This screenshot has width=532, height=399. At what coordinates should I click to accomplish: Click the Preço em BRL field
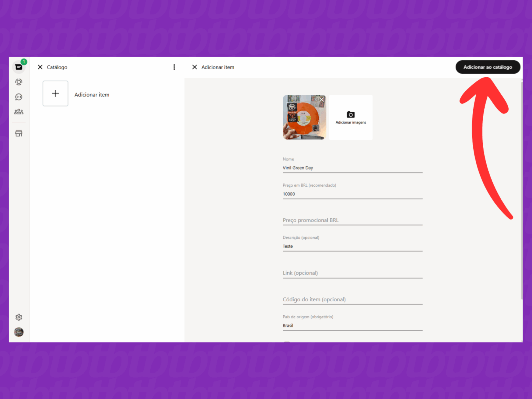(x=352, y=194)
